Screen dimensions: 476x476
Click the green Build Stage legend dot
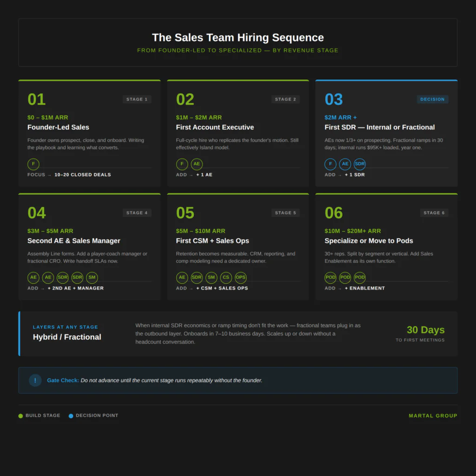20,416
